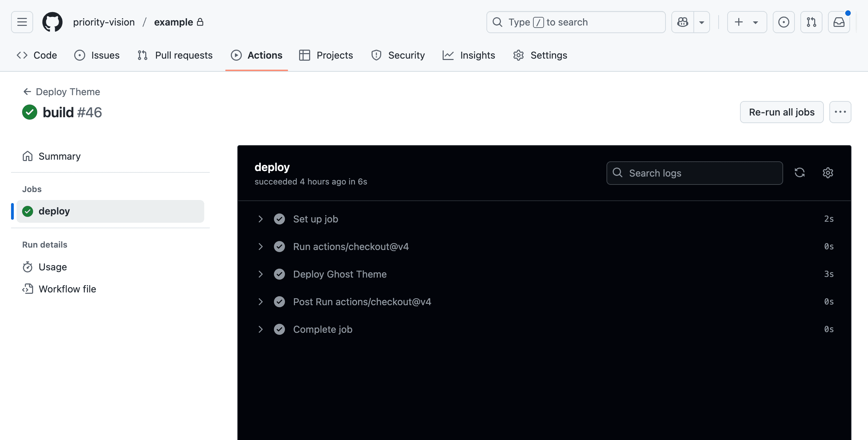Image resolution: width=868 pixels, height=440 pixels.
Task: Open GitHub Copilot chat icon
Action: click(682, 22)
